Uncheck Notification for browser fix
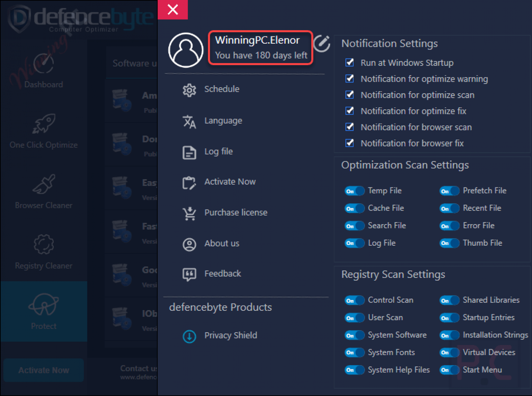532x396 pixels. click(x=350, y=143)
